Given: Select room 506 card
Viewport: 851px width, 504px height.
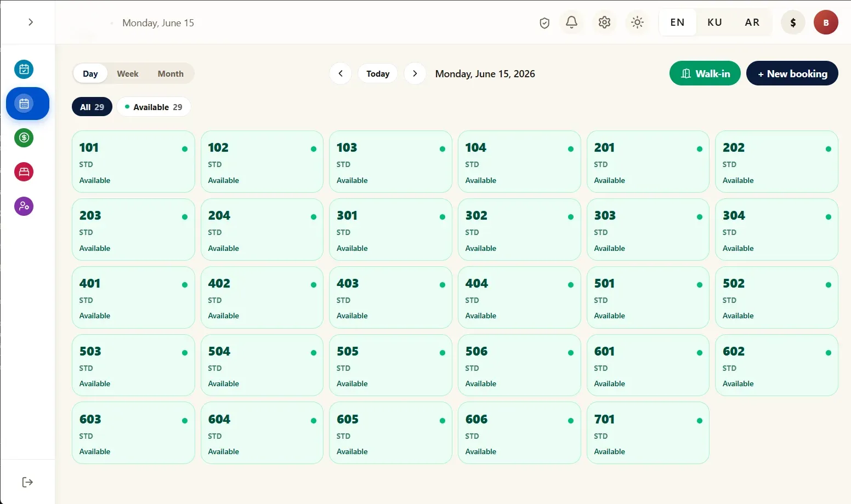Looking at the screenshot, I should pos(519,365).
